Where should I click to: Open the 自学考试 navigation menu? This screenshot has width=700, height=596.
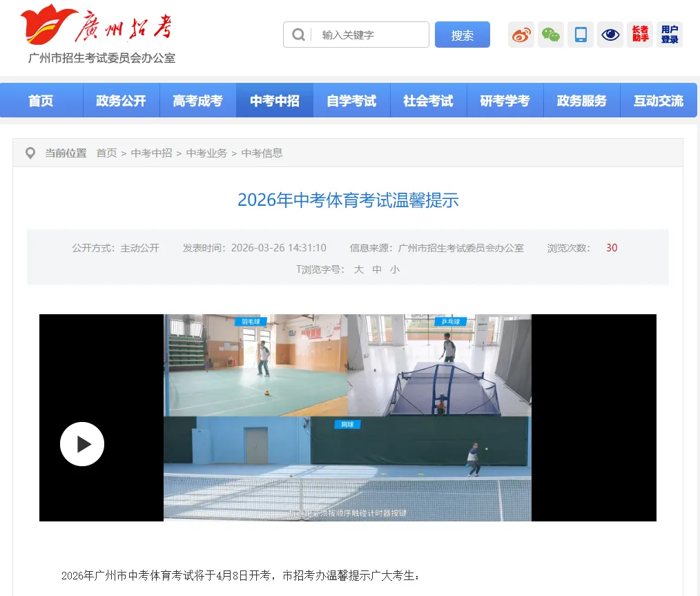pos(351,100)
